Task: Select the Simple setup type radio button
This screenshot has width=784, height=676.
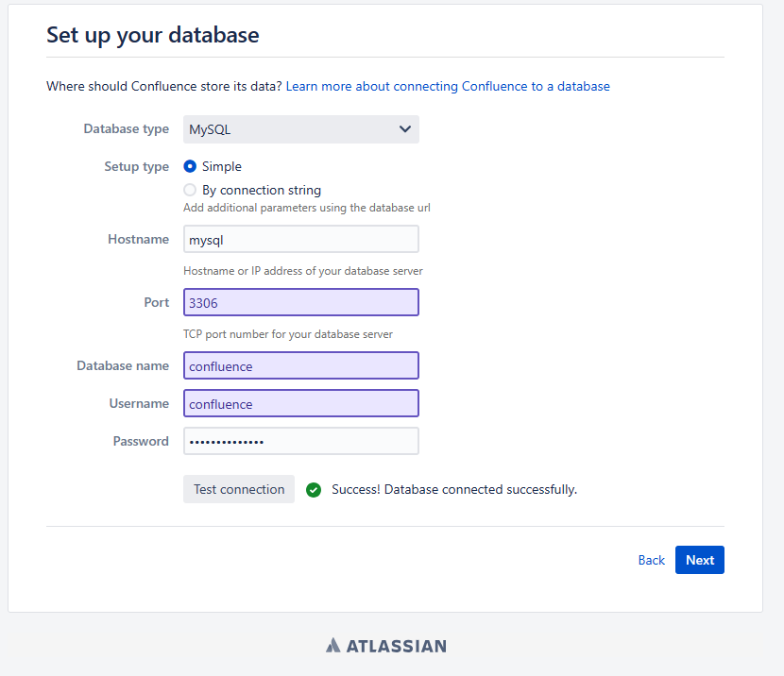Action: click(190, 166)
